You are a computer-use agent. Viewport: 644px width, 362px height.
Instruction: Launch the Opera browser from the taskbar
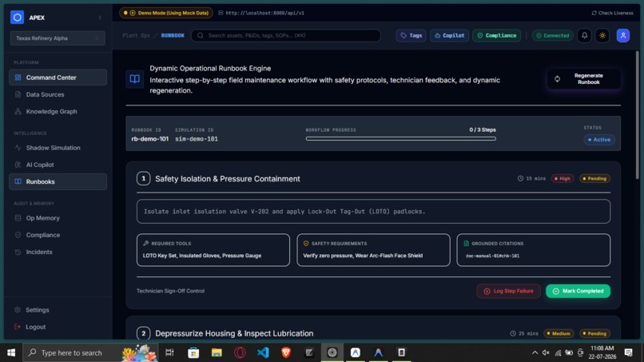point(240,352)
